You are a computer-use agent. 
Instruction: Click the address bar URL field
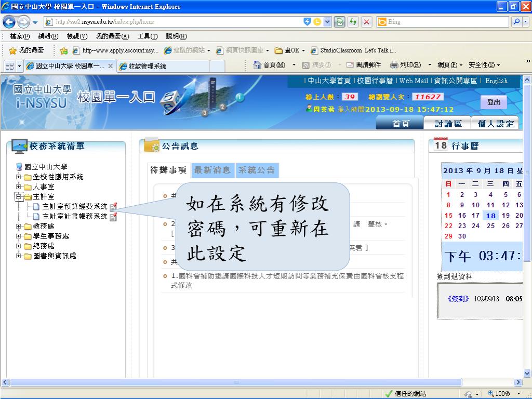(x=173, y=22)
